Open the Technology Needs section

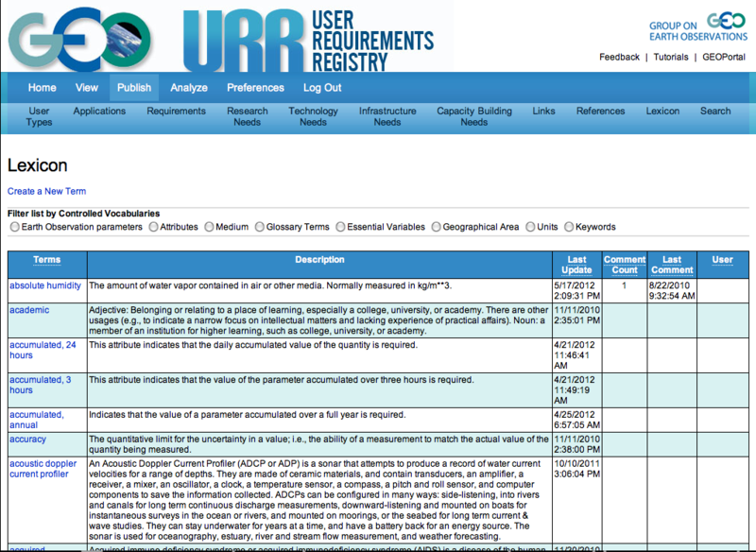[x=313, y=116]
